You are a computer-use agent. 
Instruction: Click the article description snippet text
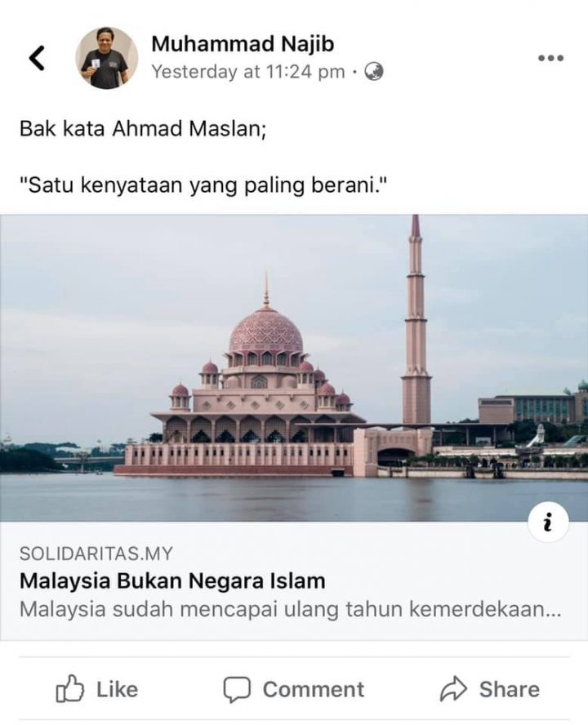point(291,609)
